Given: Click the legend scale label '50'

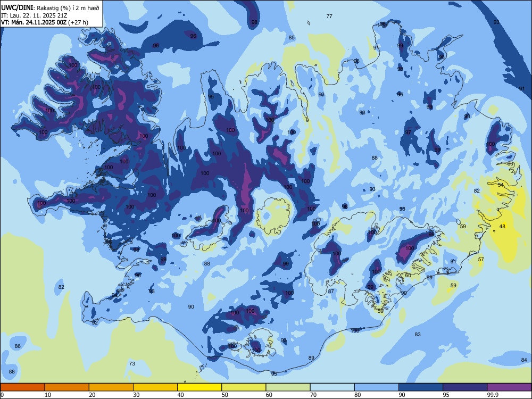Looking at the screenshot, I should (x=225, y=395).
